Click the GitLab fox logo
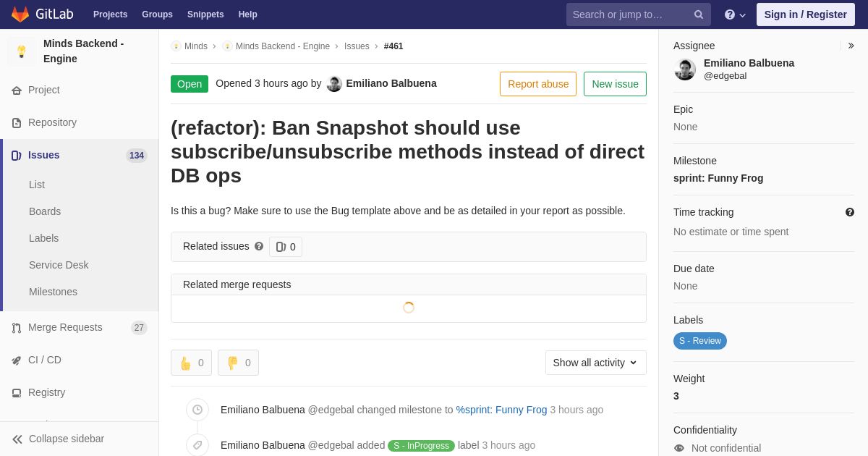The height and width of the screenshot is (456, 868). click(x=20, y=14)
